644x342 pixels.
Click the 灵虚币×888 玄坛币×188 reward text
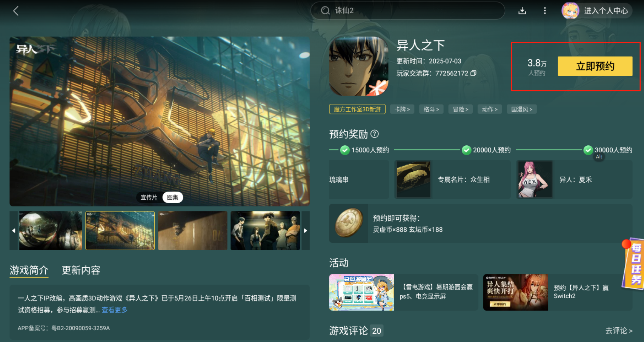click(x=408, y=230)
